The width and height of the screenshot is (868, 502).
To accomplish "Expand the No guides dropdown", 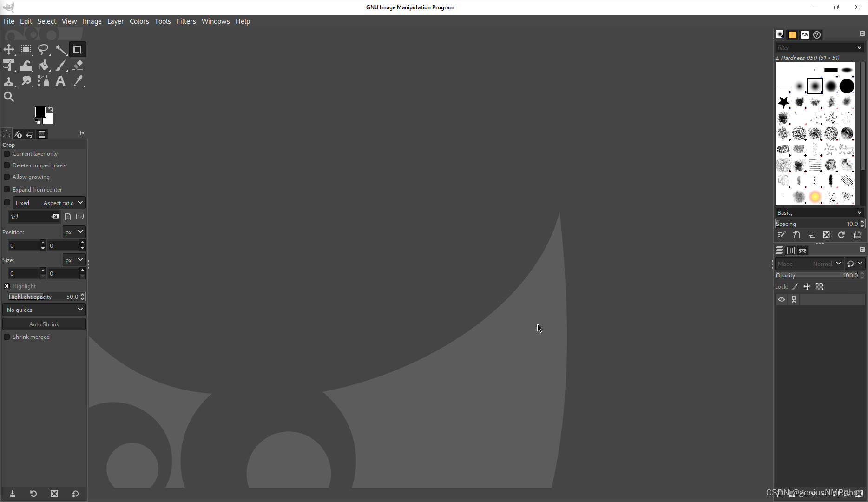I will (44, 310).
